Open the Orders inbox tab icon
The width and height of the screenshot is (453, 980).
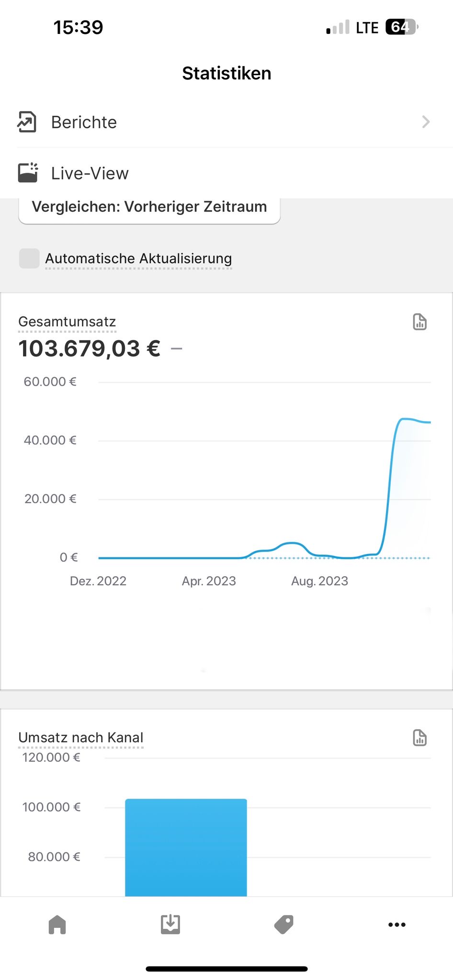(170, 924)
